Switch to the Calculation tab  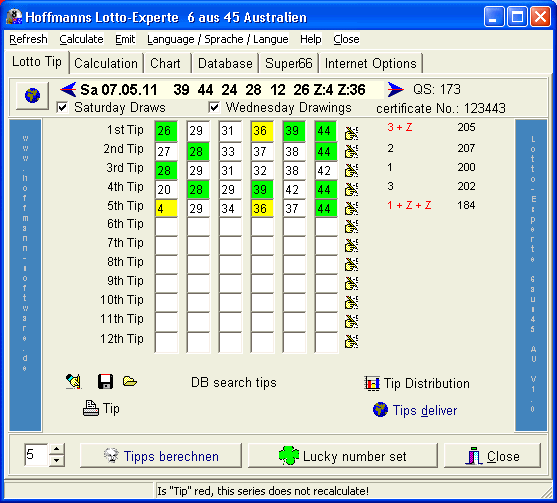point(106,64)
